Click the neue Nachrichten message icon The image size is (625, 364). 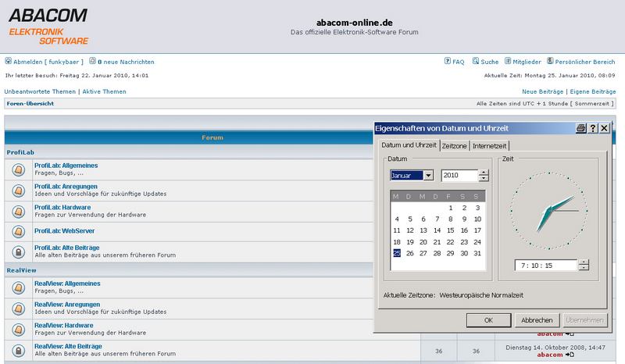(92, 61)
